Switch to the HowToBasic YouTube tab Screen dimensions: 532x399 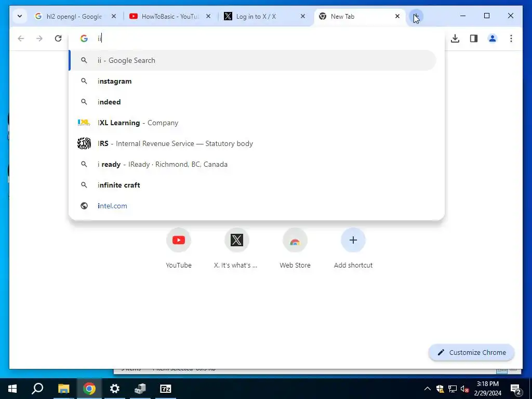point(170,16)
